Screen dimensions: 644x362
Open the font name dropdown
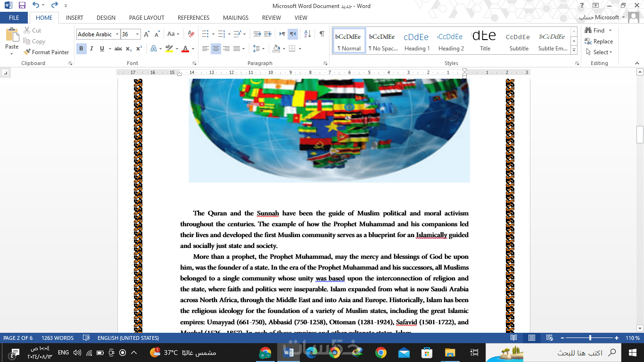coord(117,34)
